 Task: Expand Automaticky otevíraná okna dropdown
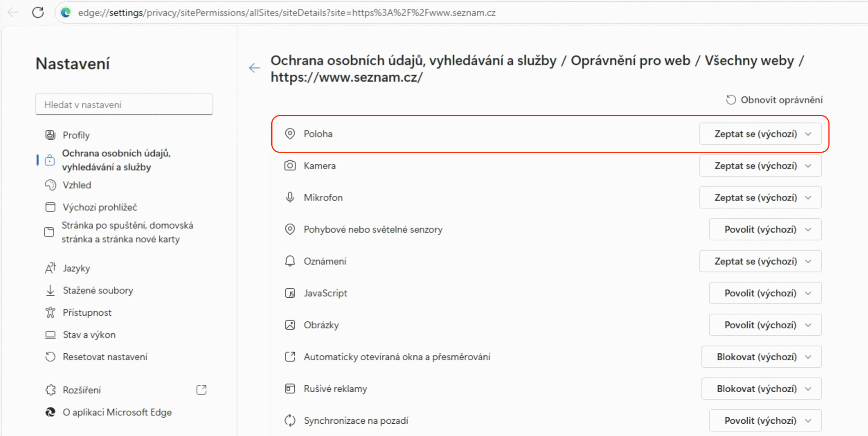pyautogui.click(x=761, y=357)
